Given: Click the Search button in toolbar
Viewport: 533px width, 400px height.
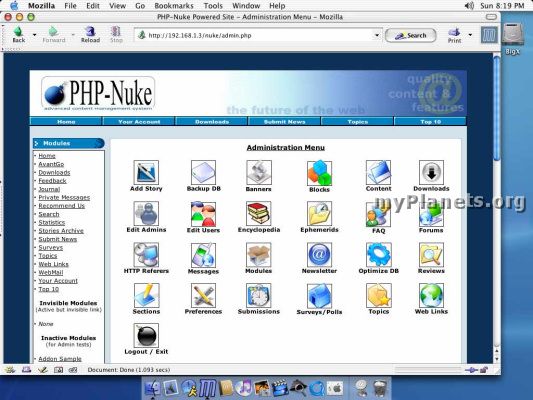Looking at the screenshot, I should pos(411,35).
